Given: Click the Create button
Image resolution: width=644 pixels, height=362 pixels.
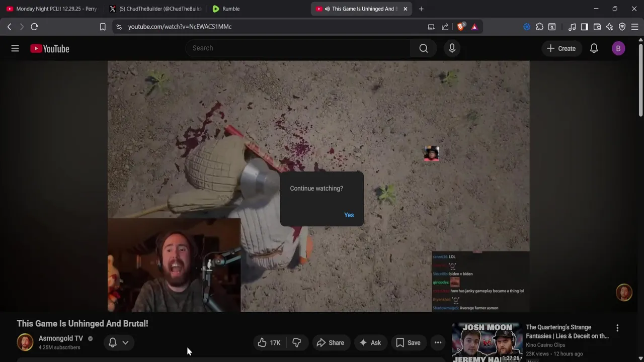Looking at the screenshot, I should point(561,48).
